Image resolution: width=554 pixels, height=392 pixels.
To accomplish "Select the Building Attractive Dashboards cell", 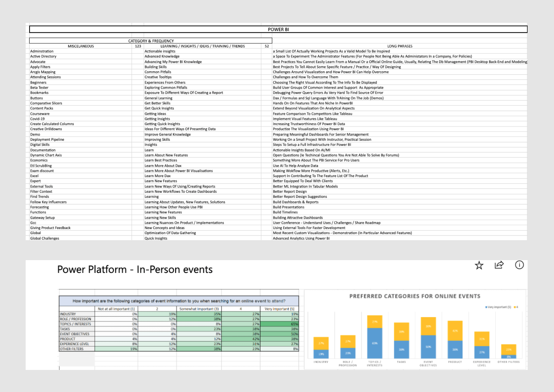I will point(400,217).
